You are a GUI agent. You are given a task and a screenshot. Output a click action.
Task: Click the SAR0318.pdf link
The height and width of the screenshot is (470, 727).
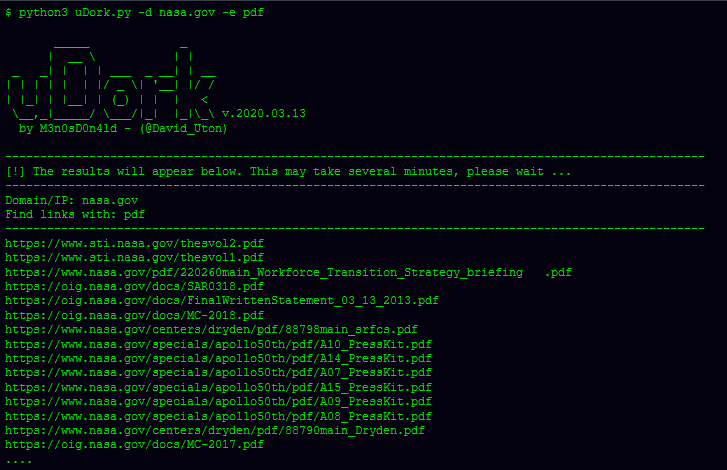[x=134, y=286]
